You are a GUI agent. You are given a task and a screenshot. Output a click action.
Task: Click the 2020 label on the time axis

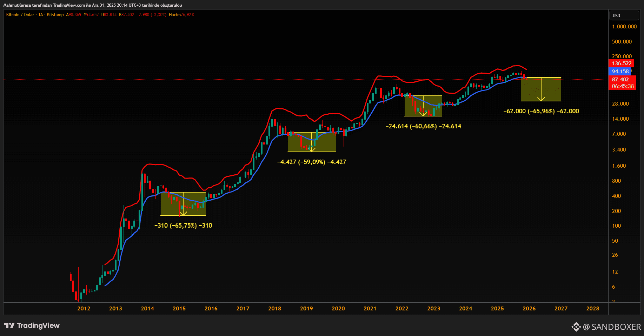(x=338, y=309)
